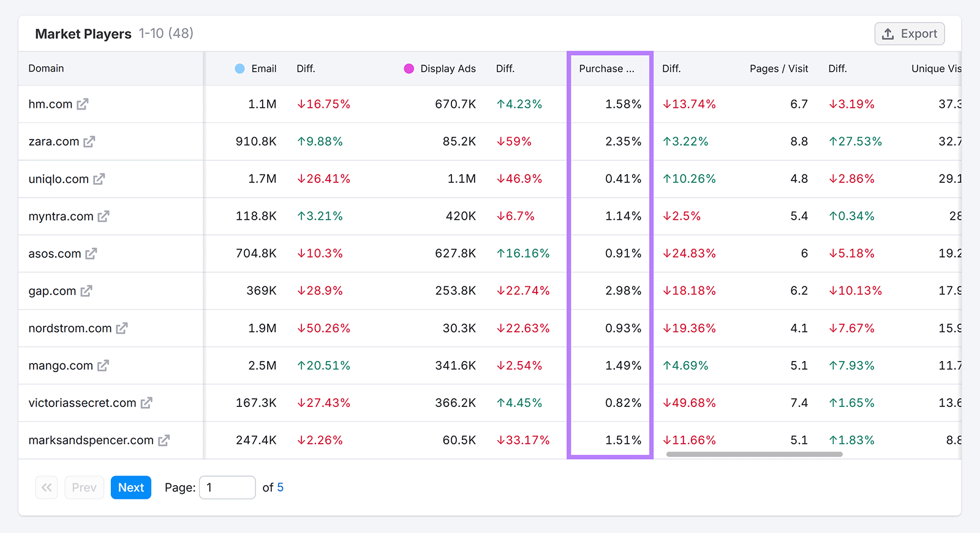Click the Market Players heading
The width and height of the screenshot is (980, 533).
[83, 34]
